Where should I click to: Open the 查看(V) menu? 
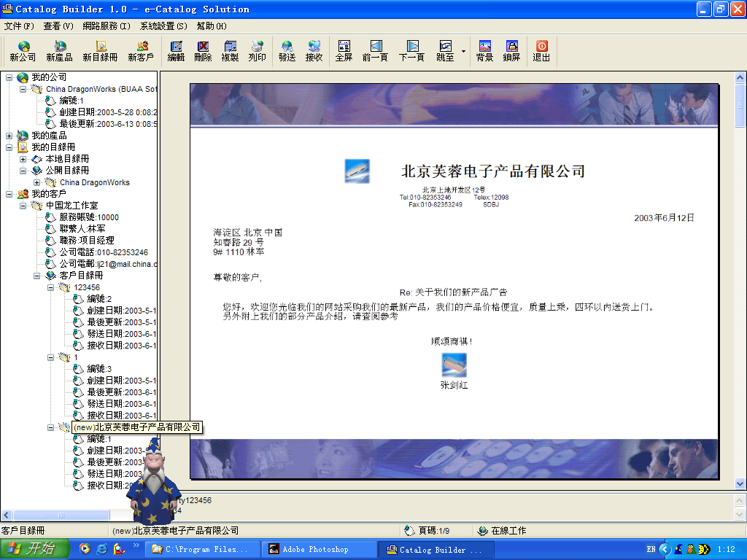(x=58, y=26)
